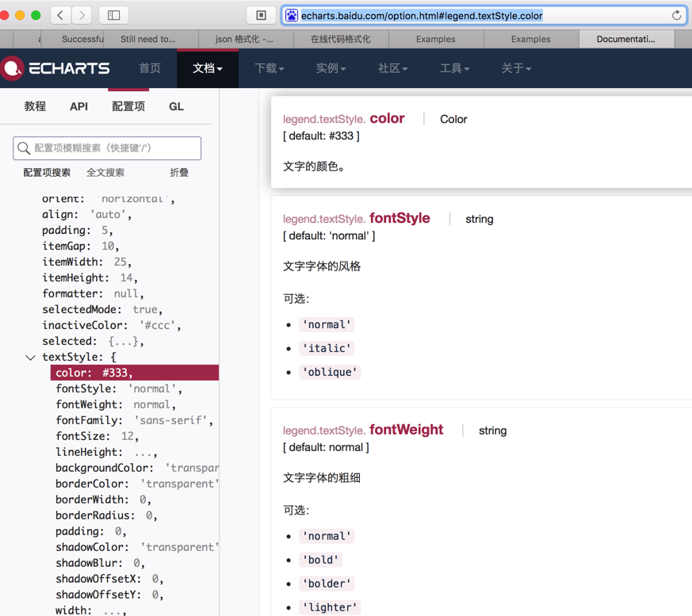Open the 关于 dropdown menu
Screen dimensions: 692x616
516,68
